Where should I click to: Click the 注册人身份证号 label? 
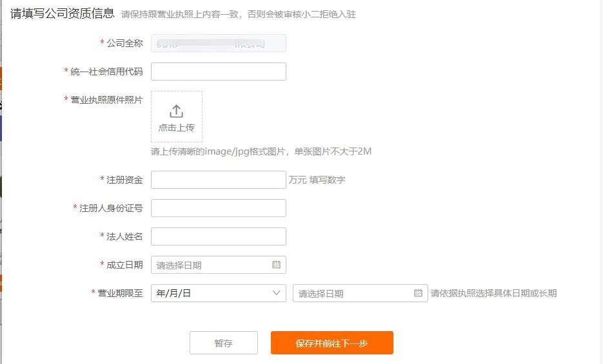(x=111, y=208)
